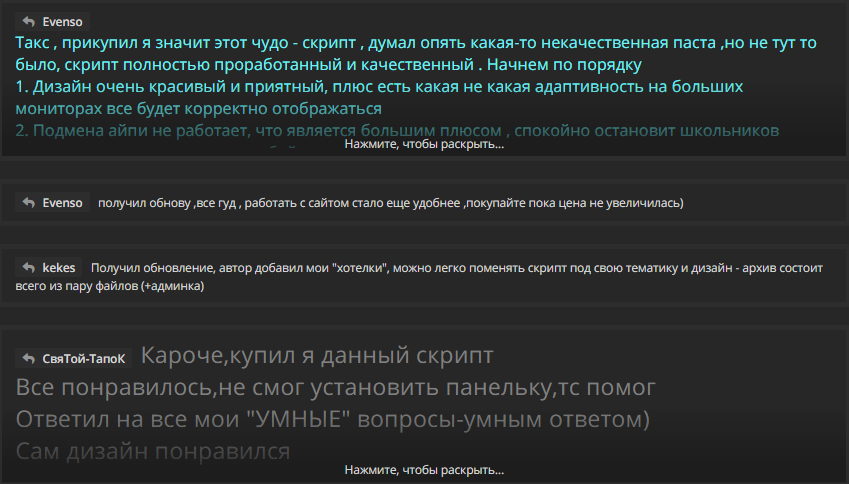This screenshot has width=849, height=484.
Task: Click the line 'Ответил на все мои "УМНЫЕ" вопросы'
Action: pos(238,420)
